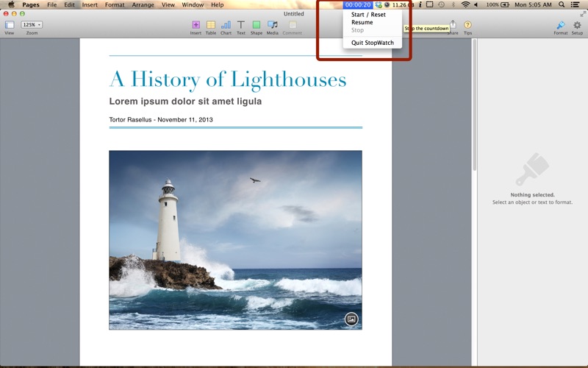Open the View options dropdown
The image size is (588, 368).
pyautogui.click(x=10, y=25)
